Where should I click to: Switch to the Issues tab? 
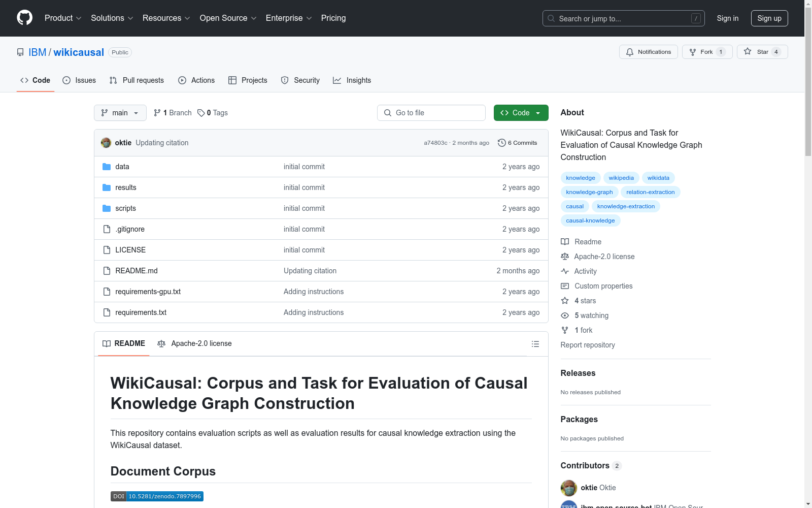(x=79, y=80)
